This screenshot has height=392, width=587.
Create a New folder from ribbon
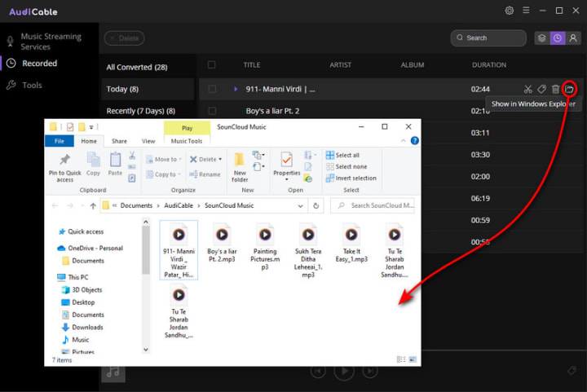pos(240,168)
